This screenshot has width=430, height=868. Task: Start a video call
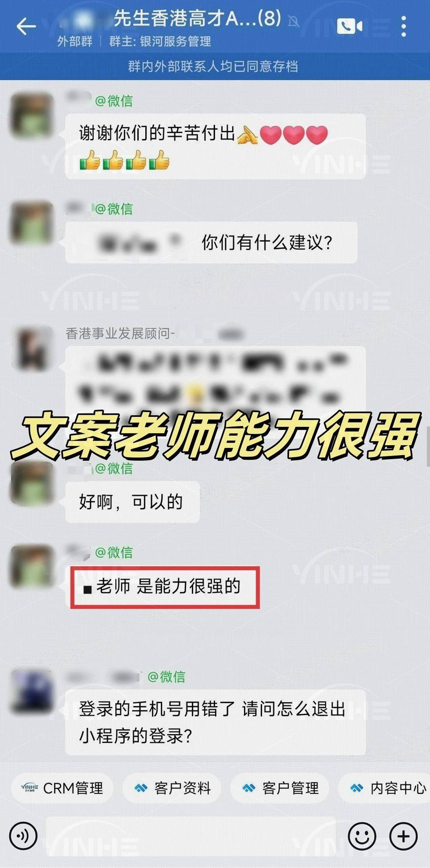click(350, 26)
